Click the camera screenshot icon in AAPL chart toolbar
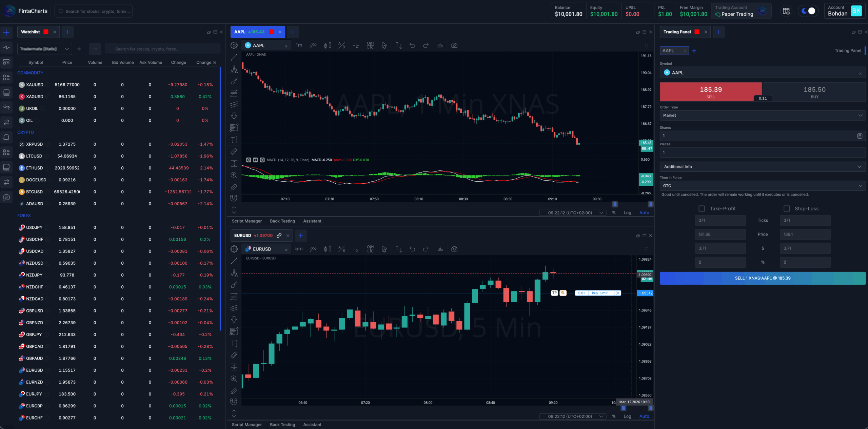 454,45
